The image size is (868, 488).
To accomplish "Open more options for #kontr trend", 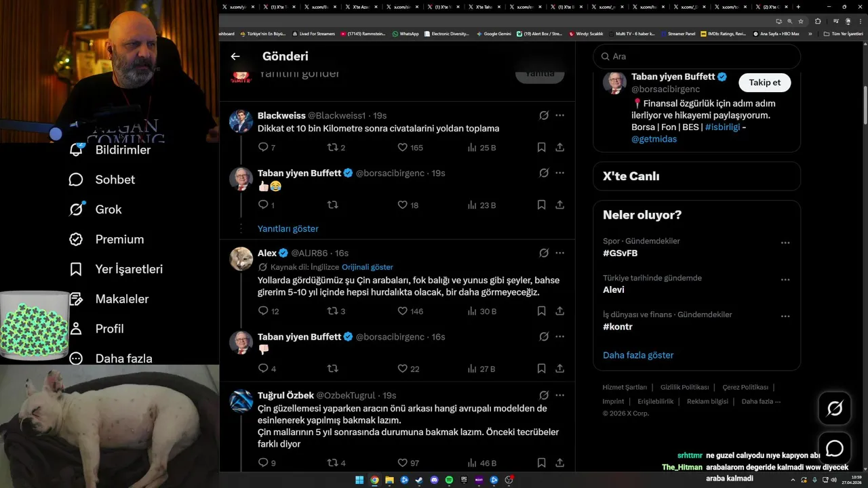I will [785, 316].
